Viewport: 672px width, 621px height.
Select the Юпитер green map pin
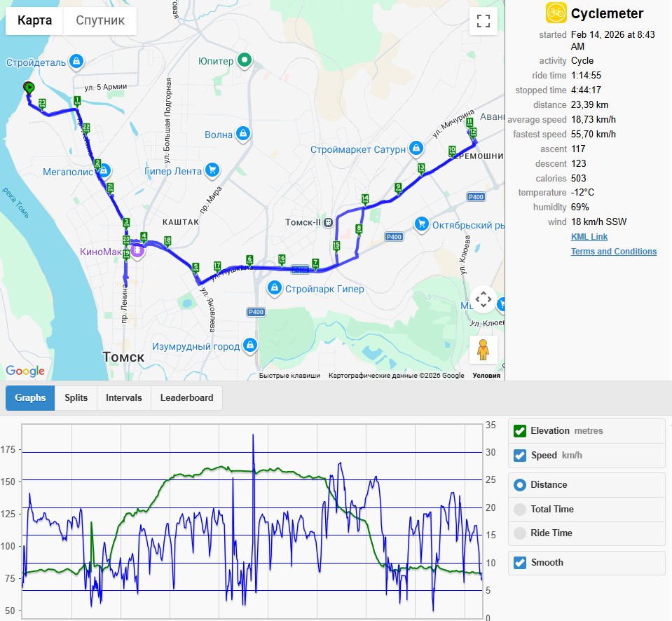coord(245,60)
